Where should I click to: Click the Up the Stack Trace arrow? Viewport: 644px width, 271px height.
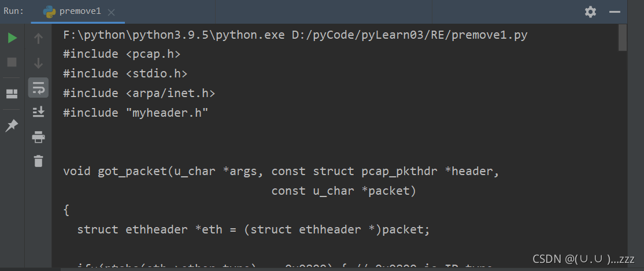[x=39, y=39]
